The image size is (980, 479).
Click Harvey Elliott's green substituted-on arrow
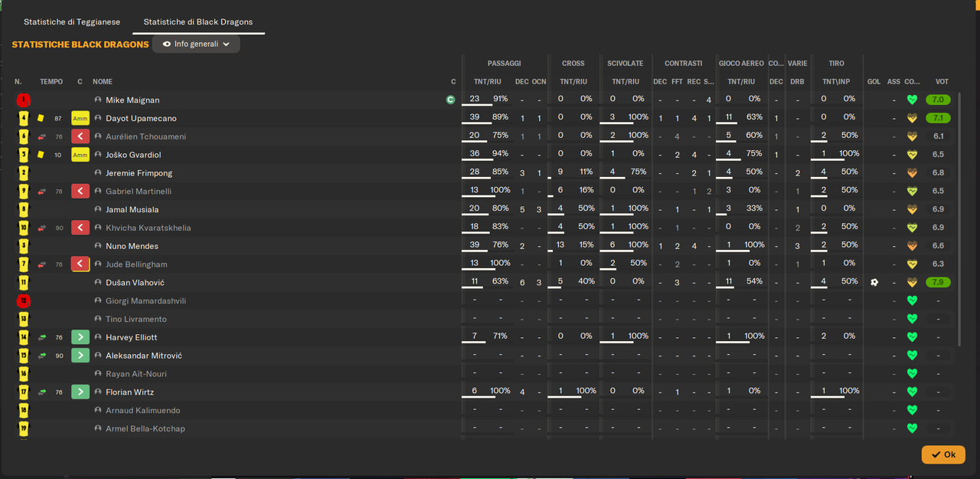click(80, 337)
